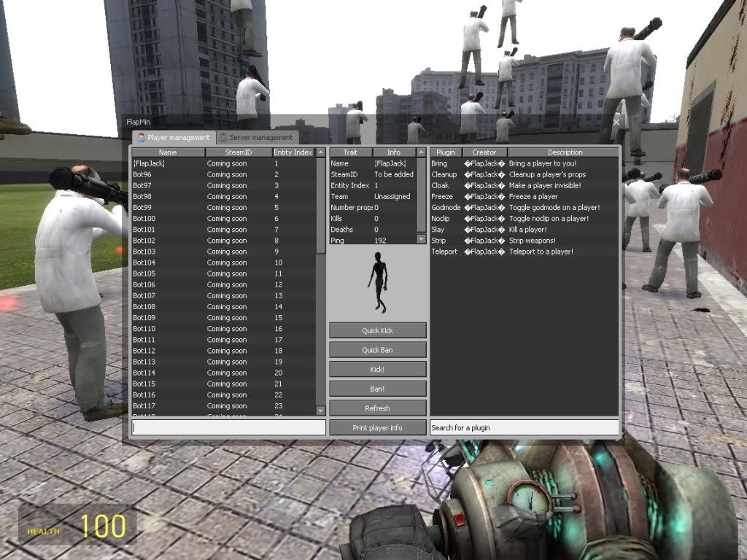Open the Server management tab
Screen dimensions: 747x560
click(x=258, y=137)
